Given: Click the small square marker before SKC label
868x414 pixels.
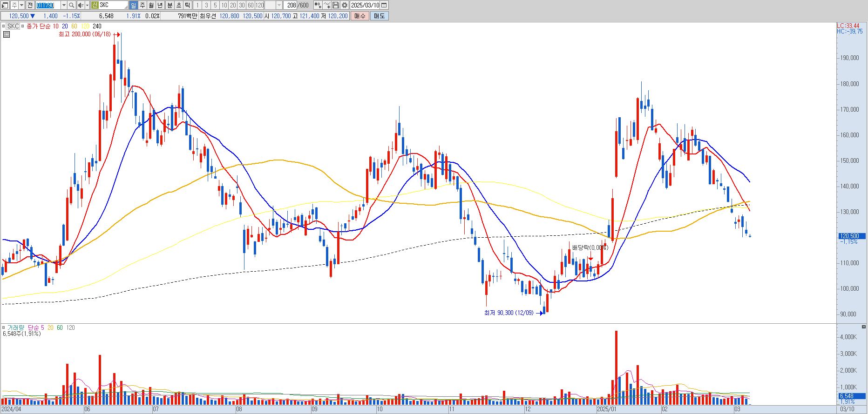Looking at the screenshot, I should click(4, 27).
